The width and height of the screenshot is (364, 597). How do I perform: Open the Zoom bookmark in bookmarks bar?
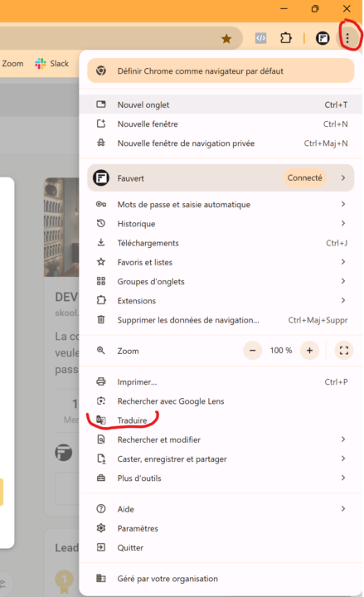click(12, 64)
